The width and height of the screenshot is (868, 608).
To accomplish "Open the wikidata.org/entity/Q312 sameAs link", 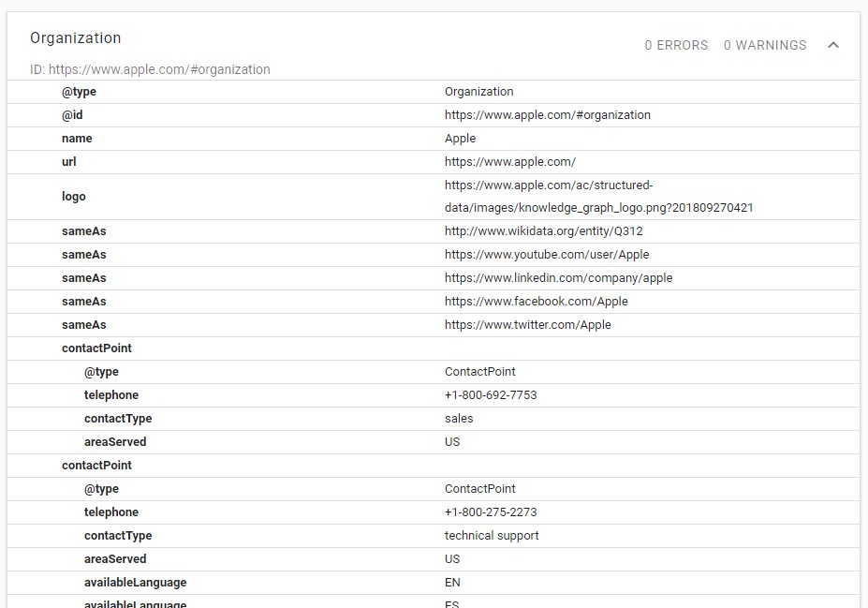I will 544,230.
